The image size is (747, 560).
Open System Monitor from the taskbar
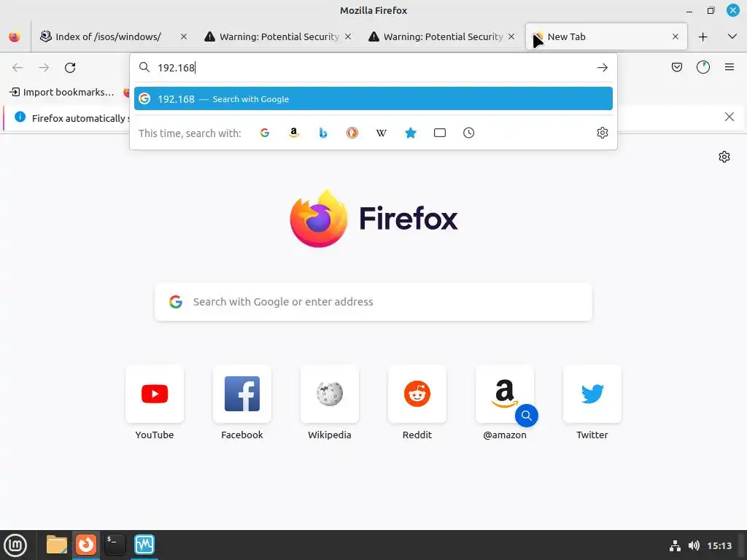(144, 545)
